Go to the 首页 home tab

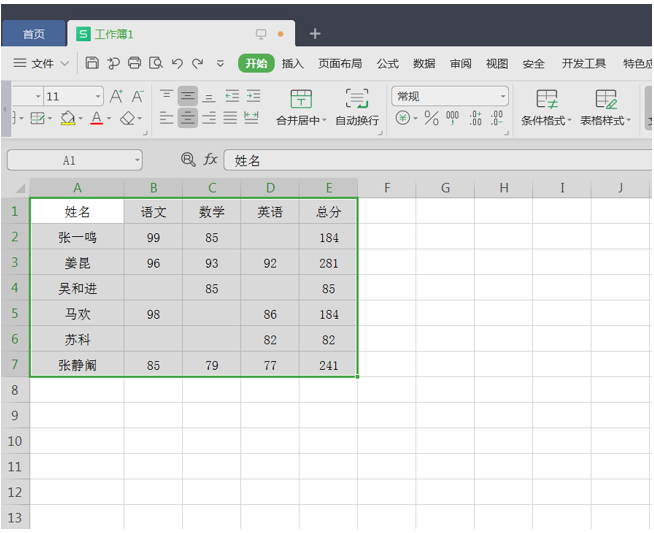(34, 34)
